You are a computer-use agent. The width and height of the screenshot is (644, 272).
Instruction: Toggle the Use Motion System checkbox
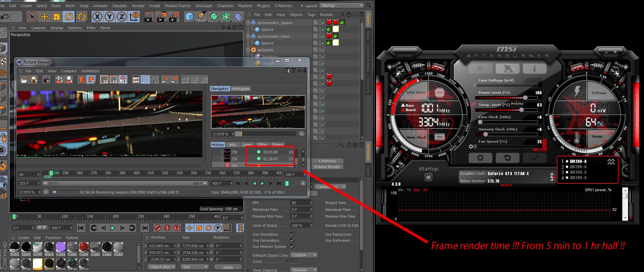pos(292,247)
